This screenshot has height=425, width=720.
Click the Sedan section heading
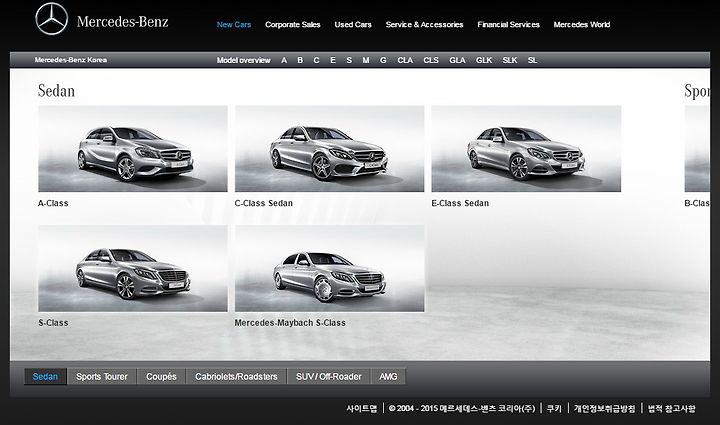point(56,90)
